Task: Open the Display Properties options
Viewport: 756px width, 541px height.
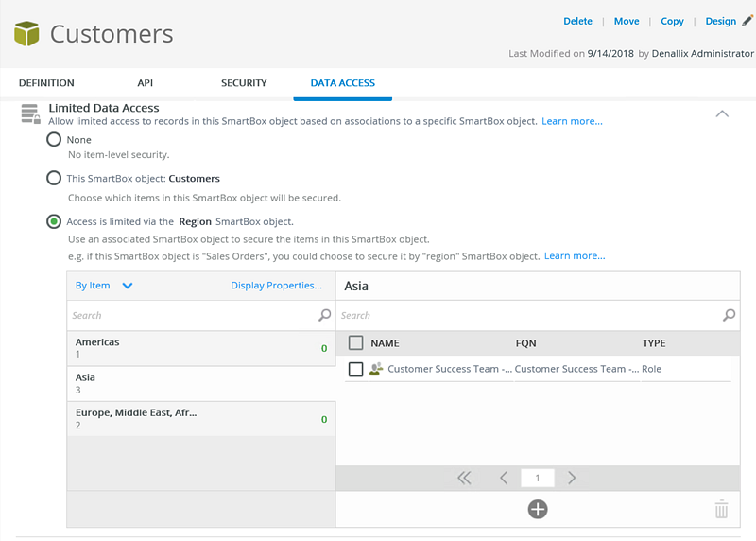Action: (276, 286)
